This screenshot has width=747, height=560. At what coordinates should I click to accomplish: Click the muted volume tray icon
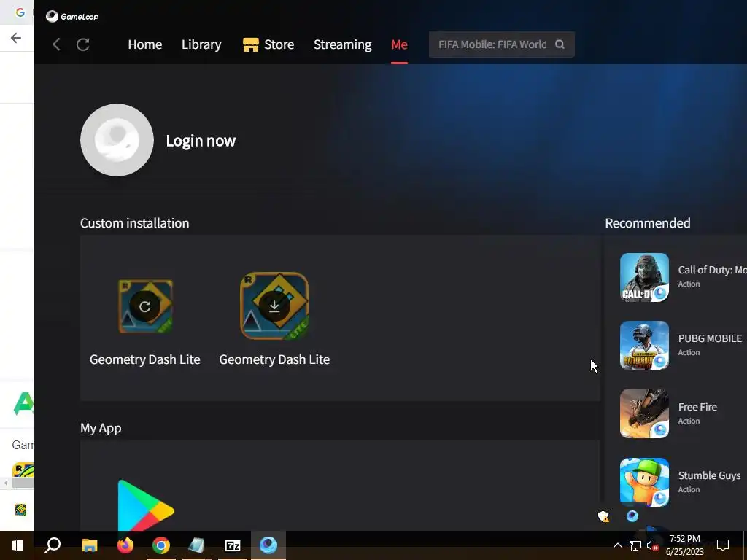click(652, 545)
